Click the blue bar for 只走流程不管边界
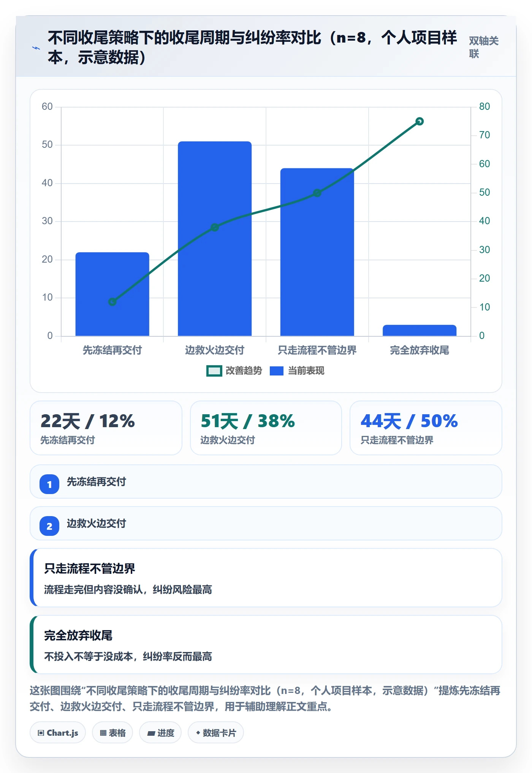The image size is (532, 773). pos(317,252)
